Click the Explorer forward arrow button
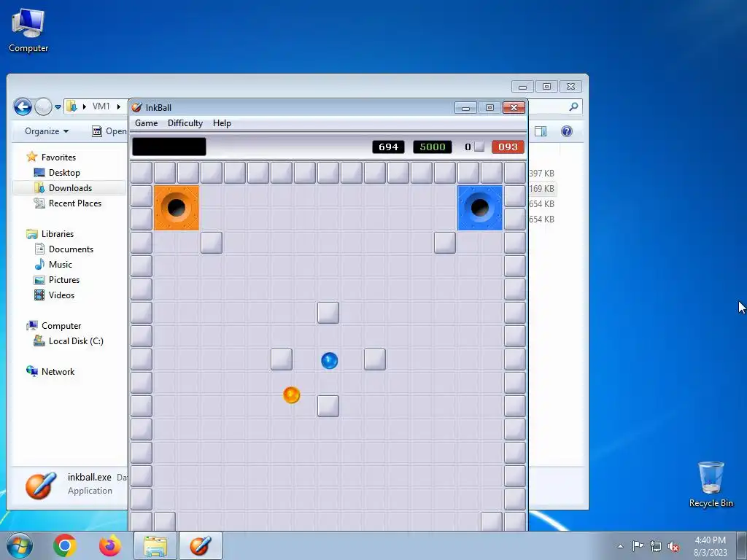 [x=43, y=106]
